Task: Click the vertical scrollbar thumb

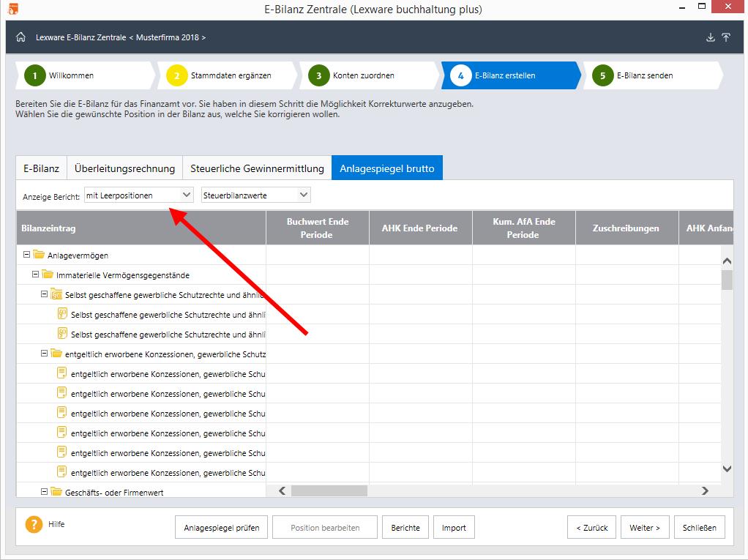Action: (x=727, y=280)
